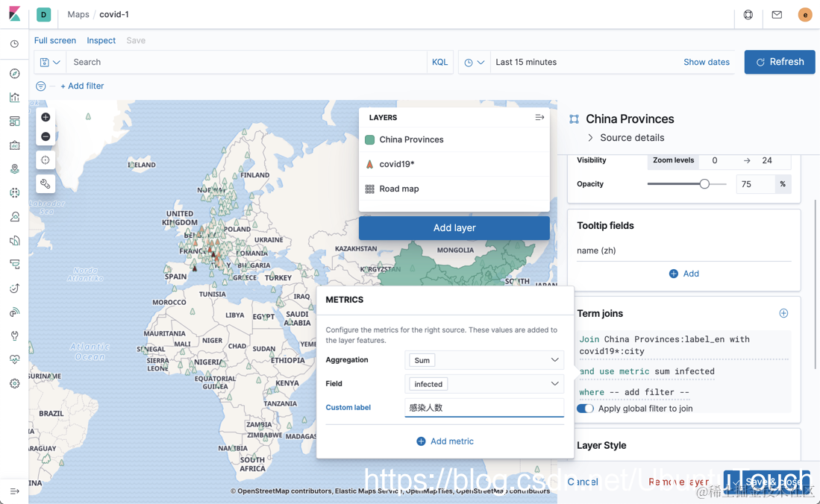Open the Aggregation Sum dropdown

pyautogui.click(x=484, y=359)
